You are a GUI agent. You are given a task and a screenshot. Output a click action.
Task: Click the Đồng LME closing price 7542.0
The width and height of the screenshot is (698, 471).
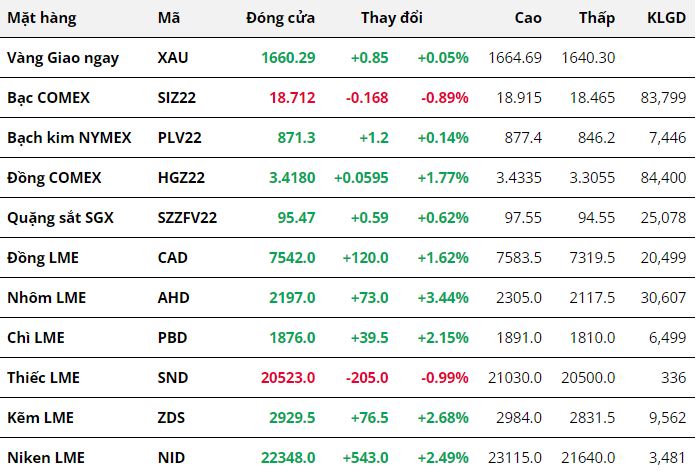click(292, 258)
